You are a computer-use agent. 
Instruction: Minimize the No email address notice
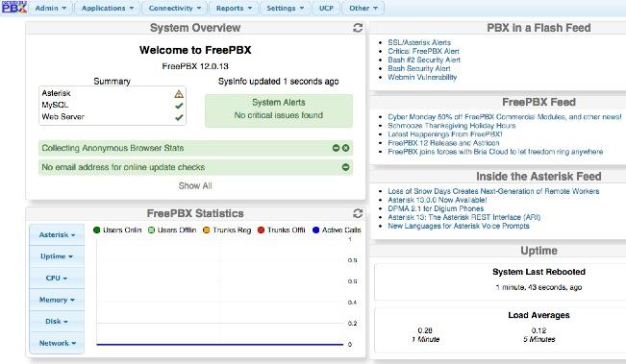point(346,167)
